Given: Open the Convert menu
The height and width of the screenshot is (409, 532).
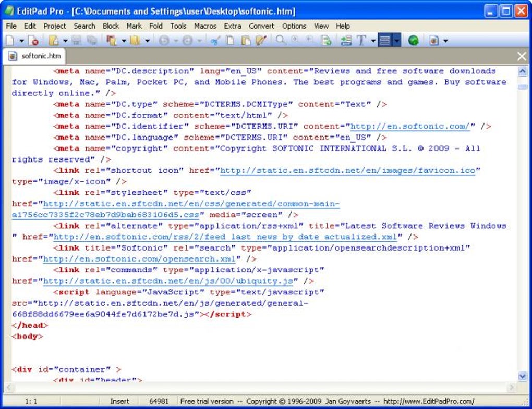Looking at the screenshot, I should [261, 26].
